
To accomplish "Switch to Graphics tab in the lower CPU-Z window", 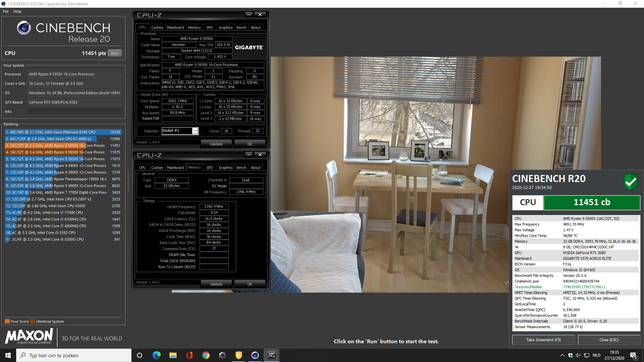I will [x=225, y=168].
